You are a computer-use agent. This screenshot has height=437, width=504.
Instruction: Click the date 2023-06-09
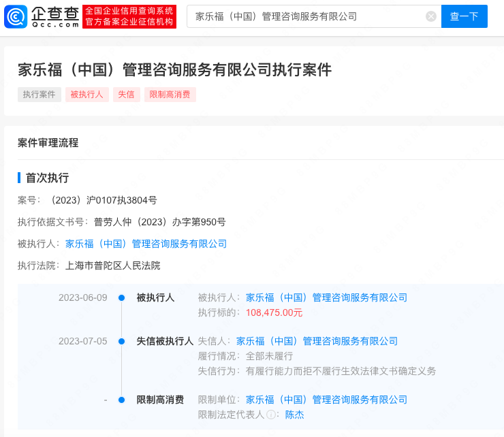[82, 298]
